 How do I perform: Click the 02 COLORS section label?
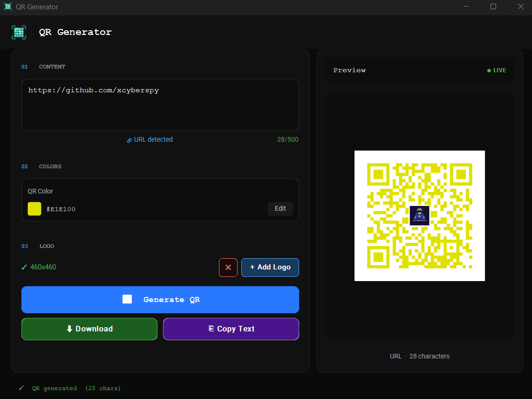click(41, 166)
